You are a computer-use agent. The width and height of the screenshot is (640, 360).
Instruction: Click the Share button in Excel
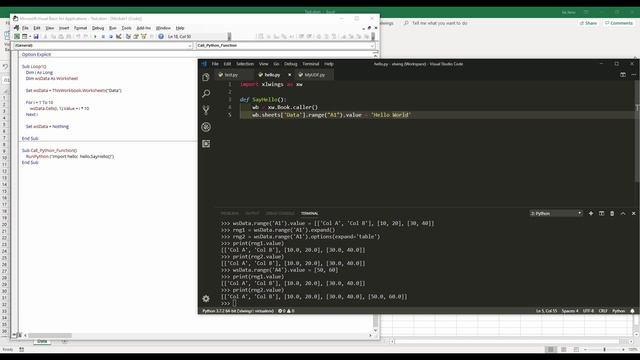[x=589, y=23]
